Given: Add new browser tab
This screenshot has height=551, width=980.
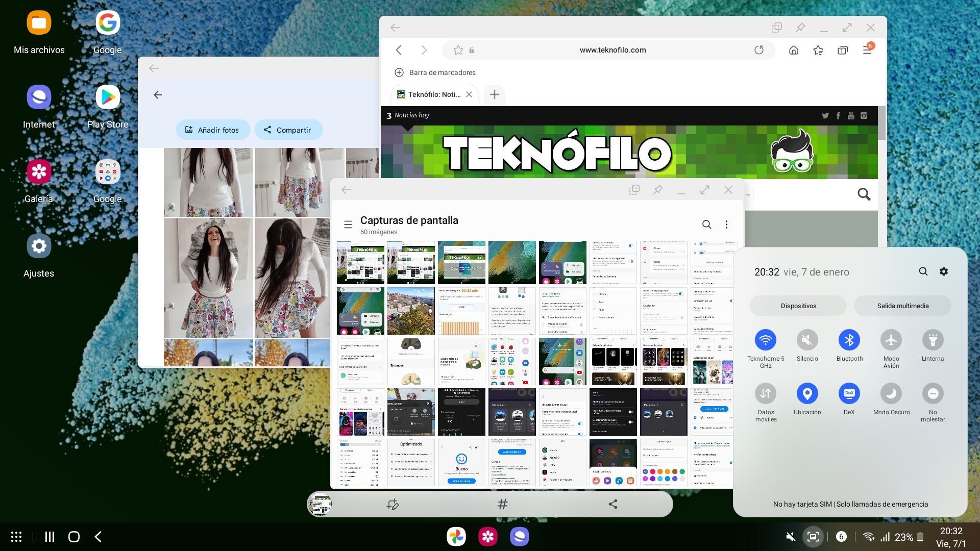Looking at the screenshot, I should pyautogui.click(x=495, y=94).
